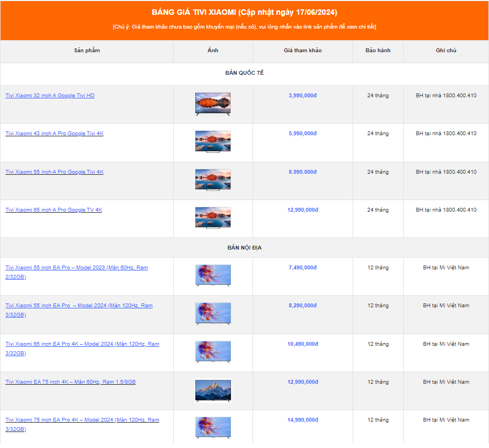Click the 43 inch A Pro TV thumbnail
Image resolution: width=489 pixels, height=448 pixels.
tap(213, 141)
